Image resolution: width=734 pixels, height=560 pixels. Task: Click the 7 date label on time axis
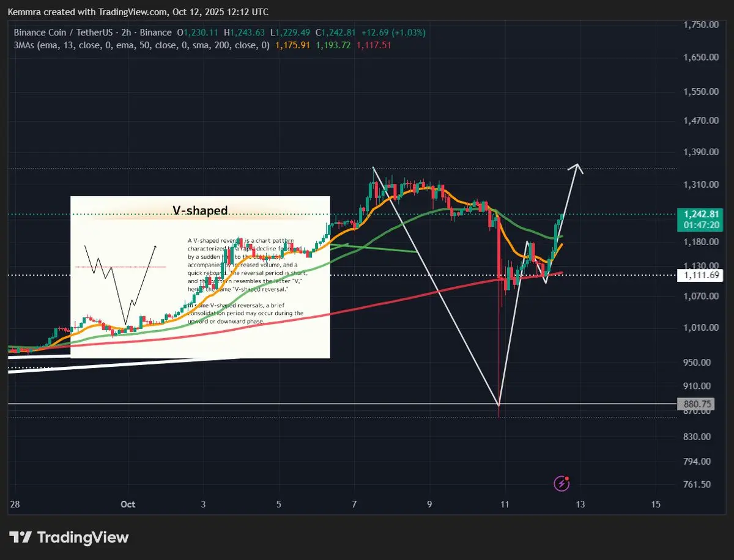(x=354, y=504)
